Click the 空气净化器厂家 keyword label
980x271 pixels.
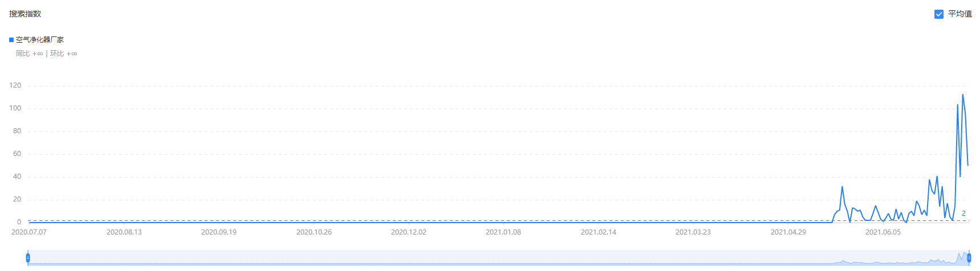click(40, 40)
